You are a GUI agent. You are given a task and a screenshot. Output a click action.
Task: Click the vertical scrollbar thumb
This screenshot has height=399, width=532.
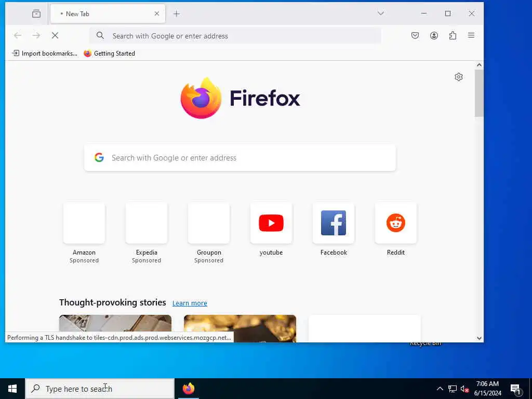click(479, 94)
